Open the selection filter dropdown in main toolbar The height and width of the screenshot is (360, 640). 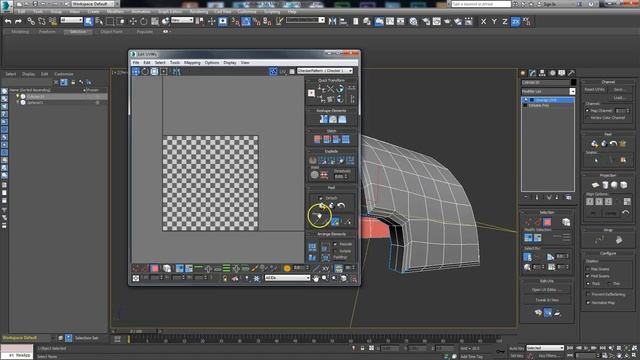point(71,20)
